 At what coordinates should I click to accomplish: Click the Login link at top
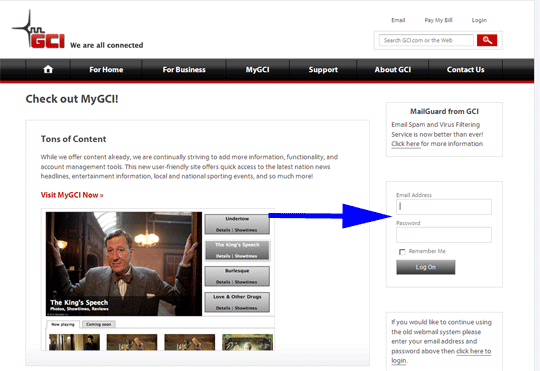(x=479, y=20)
